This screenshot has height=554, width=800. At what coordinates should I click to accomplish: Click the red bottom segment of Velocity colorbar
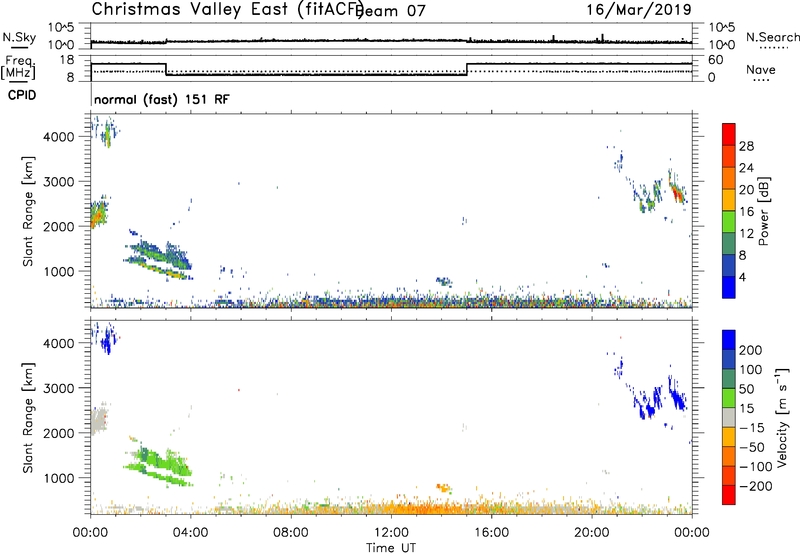(729, 495)
